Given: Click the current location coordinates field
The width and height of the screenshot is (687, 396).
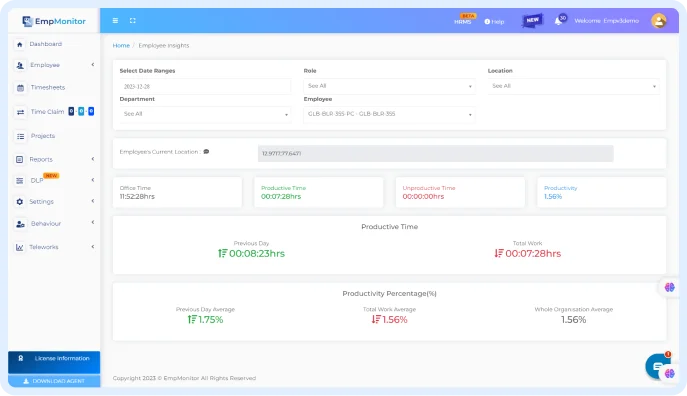Looking at the screenshot, I should [436, 153].
